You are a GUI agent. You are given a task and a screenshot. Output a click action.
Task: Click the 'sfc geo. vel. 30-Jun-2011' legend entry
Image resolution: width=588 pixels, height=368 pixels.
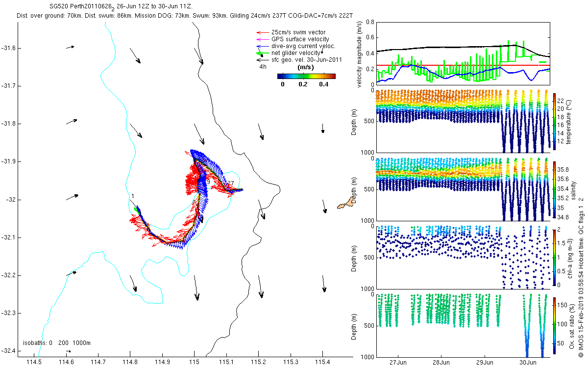[306, 60]
